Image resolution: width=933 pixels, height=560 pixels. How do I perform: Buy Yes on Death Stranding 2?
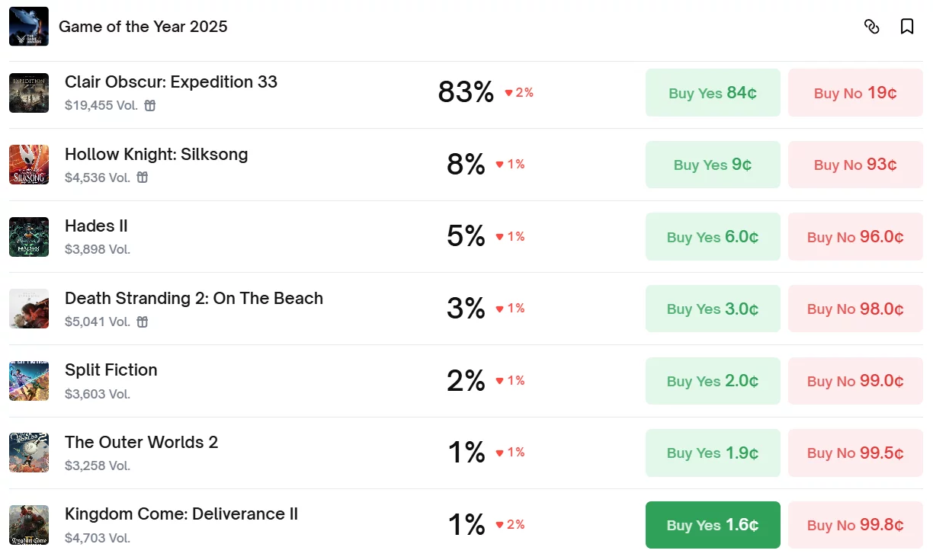point(713,309)
